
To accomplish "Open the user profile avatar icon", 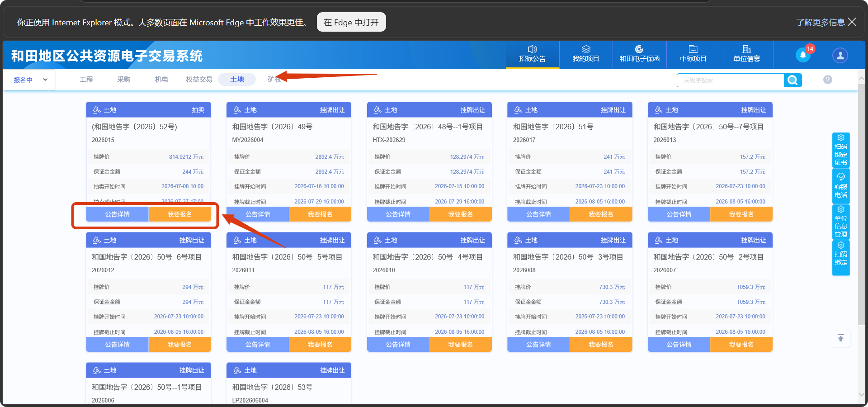I will pyautogui.click(x=840, y=55).
